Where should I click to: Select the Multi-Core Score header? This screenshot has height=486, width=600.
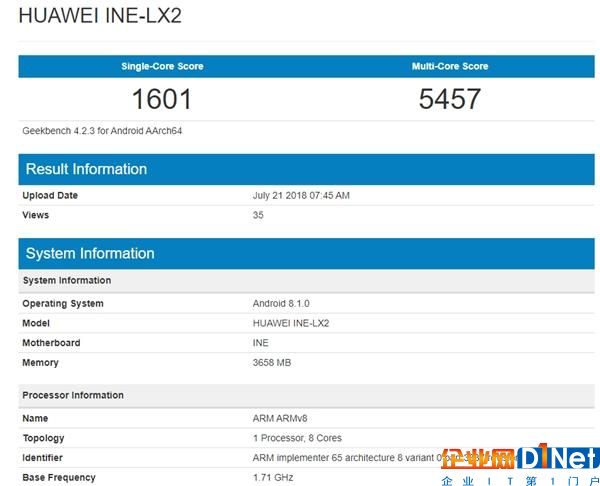pos(450,66)
